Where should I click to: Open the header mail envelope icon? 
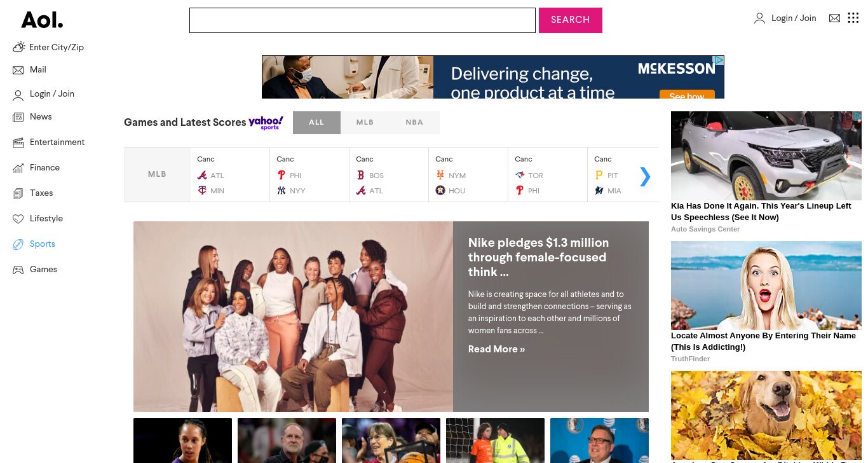coord(834,18)
